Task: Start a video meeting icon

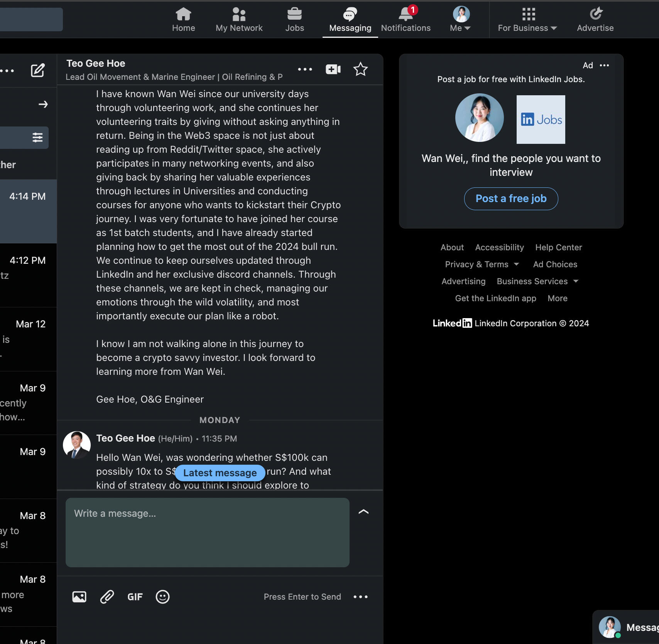Action: tap(333, 69)
